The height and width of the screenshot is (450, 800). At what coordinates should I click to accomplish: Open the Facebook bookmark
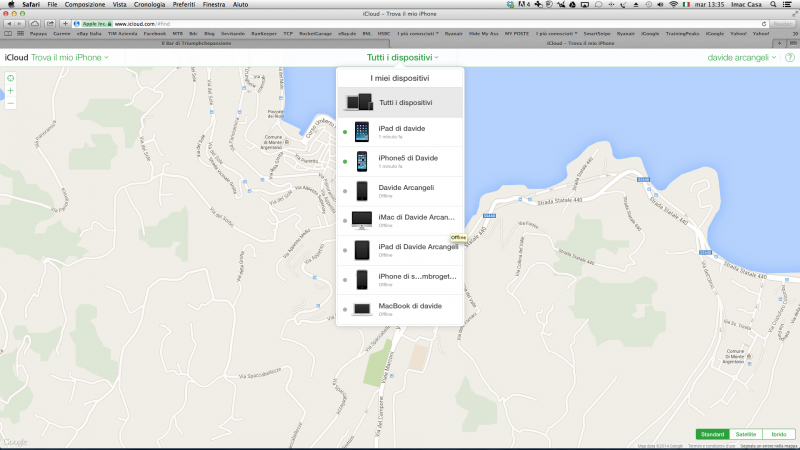tap(155, 34)
